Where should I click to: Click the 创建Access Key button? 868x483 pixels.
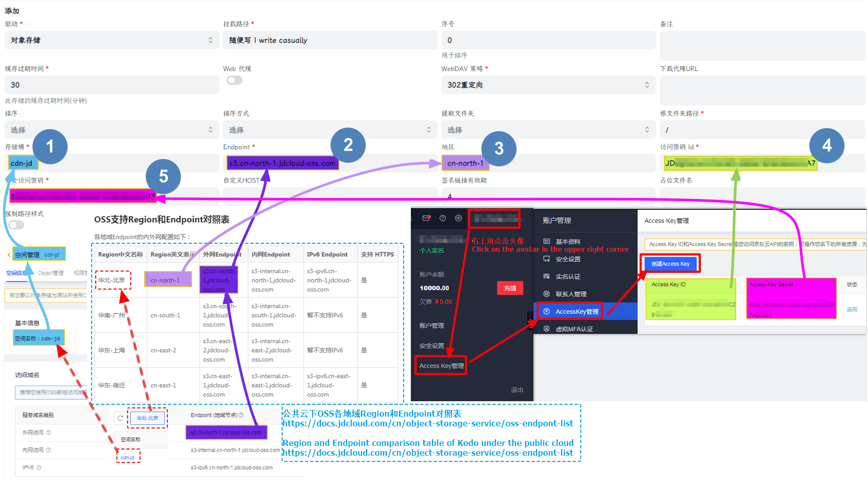click(x=670, y=264)
